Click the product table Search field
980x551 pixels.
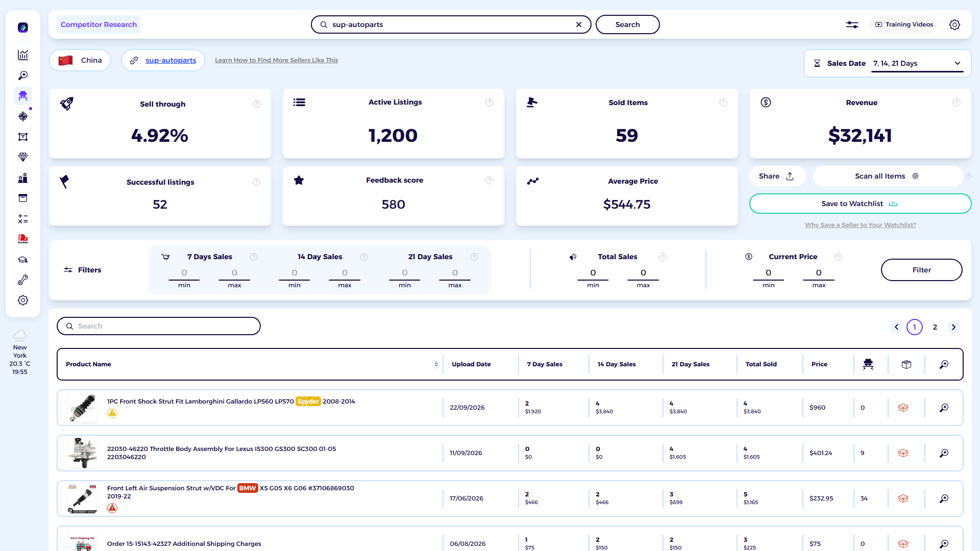(x=159, y=326)
